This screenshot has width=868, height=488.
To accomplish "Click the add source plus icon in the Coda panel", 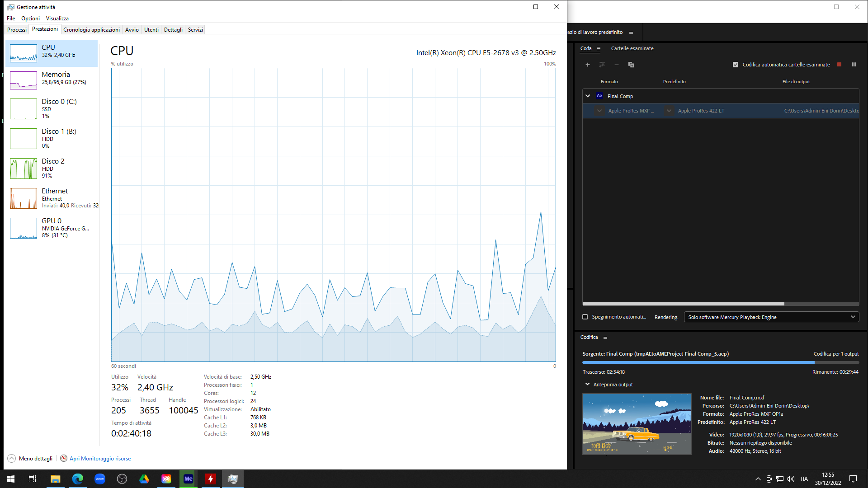I will 587,65.
